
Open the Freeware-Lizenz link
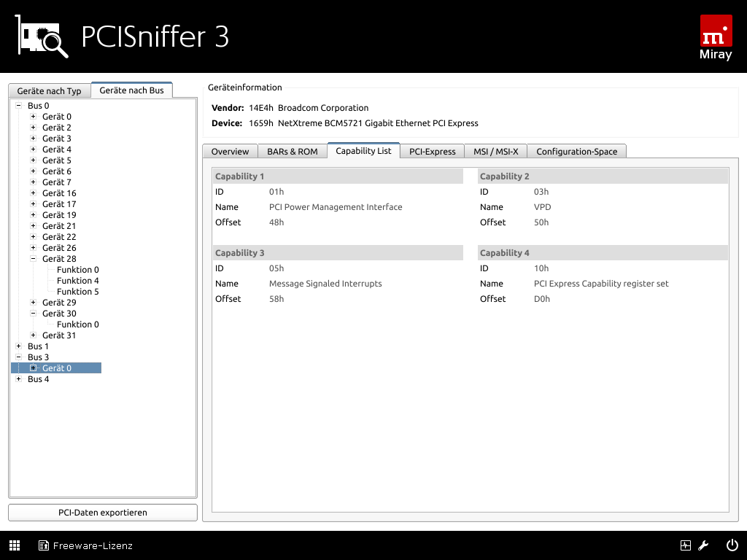click(93, 545)
